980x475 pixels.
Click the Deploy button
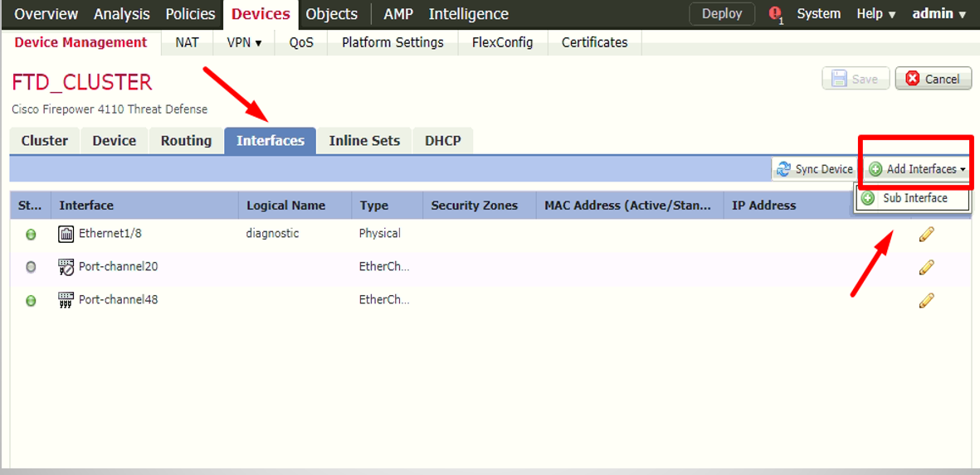tap(722, 14)
